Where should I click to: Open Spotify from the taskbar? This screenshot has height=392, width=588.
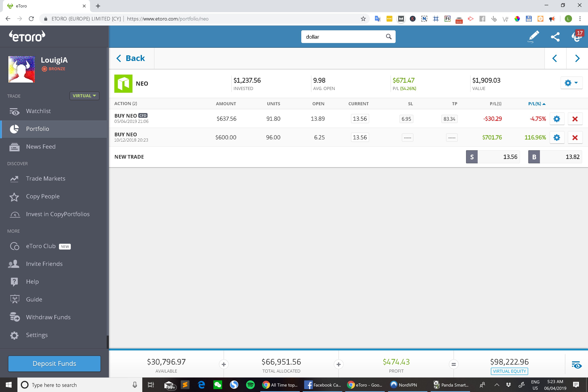tap(250, 385)
